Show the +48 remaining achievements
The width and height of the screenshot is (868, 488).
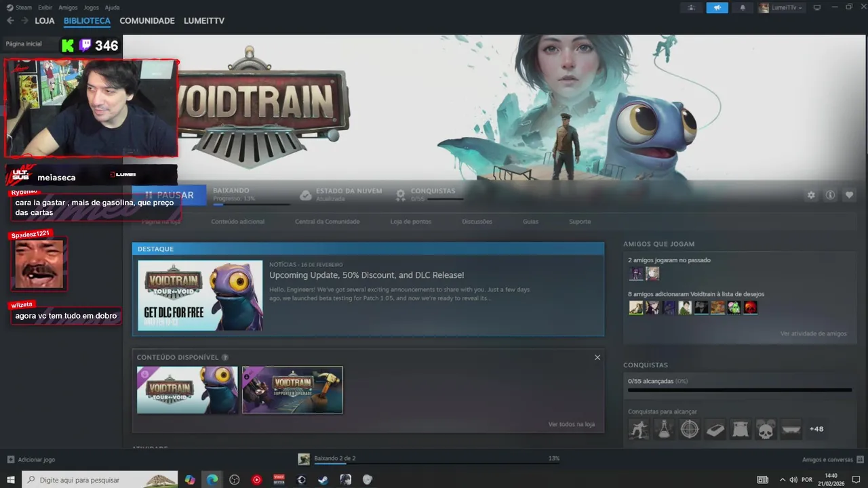pos(816,429)
